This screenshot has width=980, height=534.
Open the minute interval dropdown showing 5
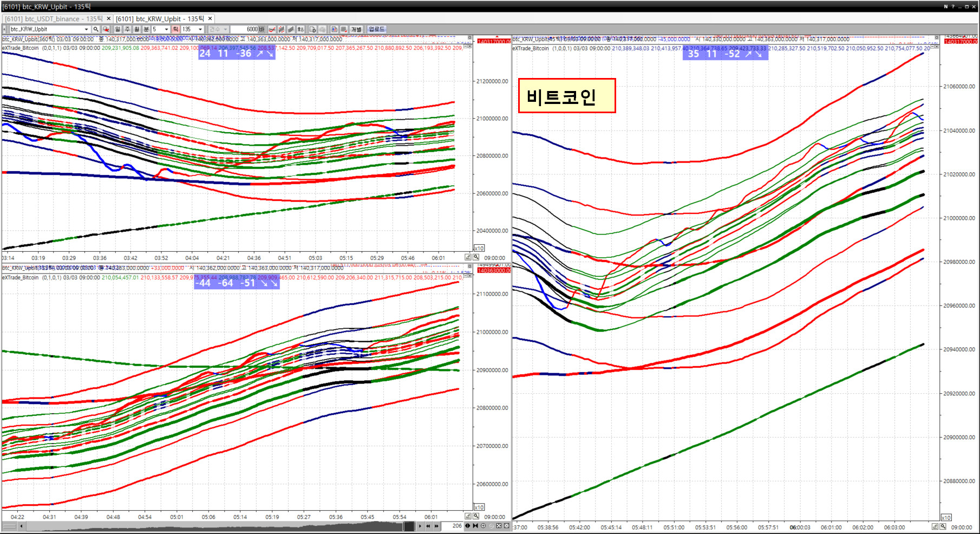pyautogui.click(x=166, y=29)
